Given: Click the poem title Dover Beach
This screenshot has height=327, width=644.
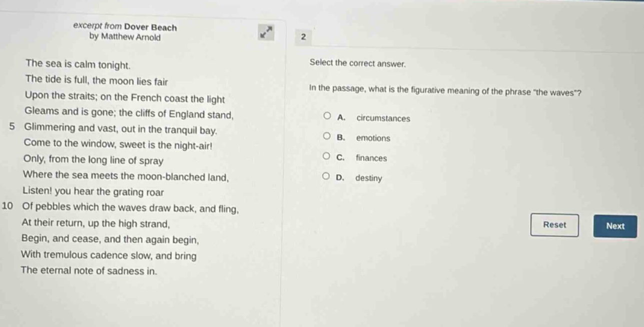Looking at the screenshot, I should [x=150, y=27].
